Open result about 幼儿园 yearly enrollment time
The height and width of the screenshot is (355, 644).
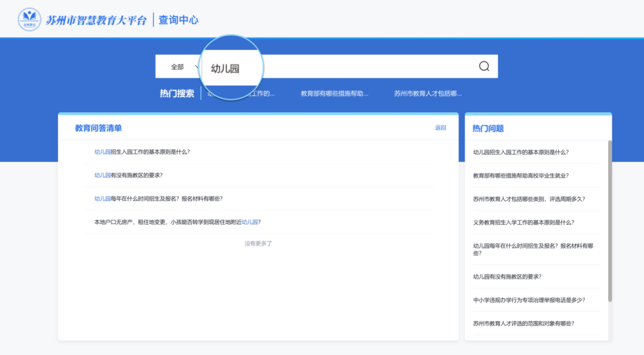(x=158, y=198)
